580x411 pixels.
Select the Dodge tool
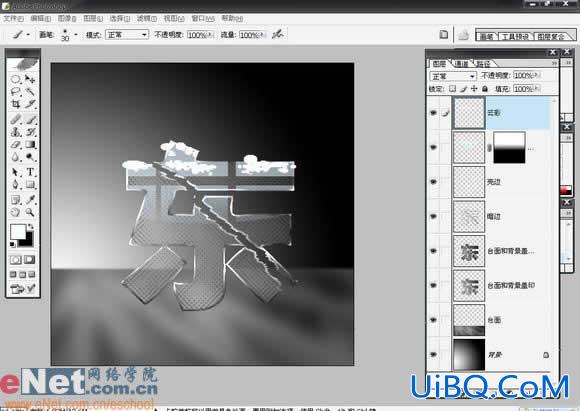tap(30, 157)
